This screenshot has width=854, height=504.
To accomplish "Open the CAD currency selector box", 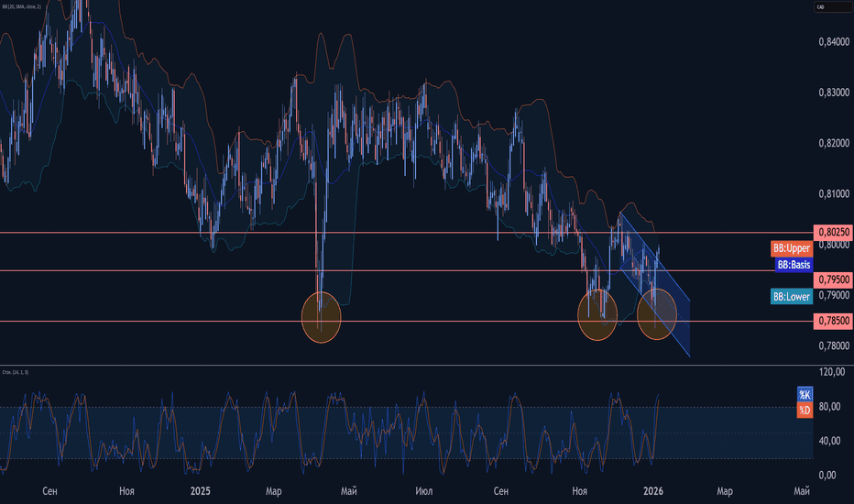I will (x=833, y=7).
